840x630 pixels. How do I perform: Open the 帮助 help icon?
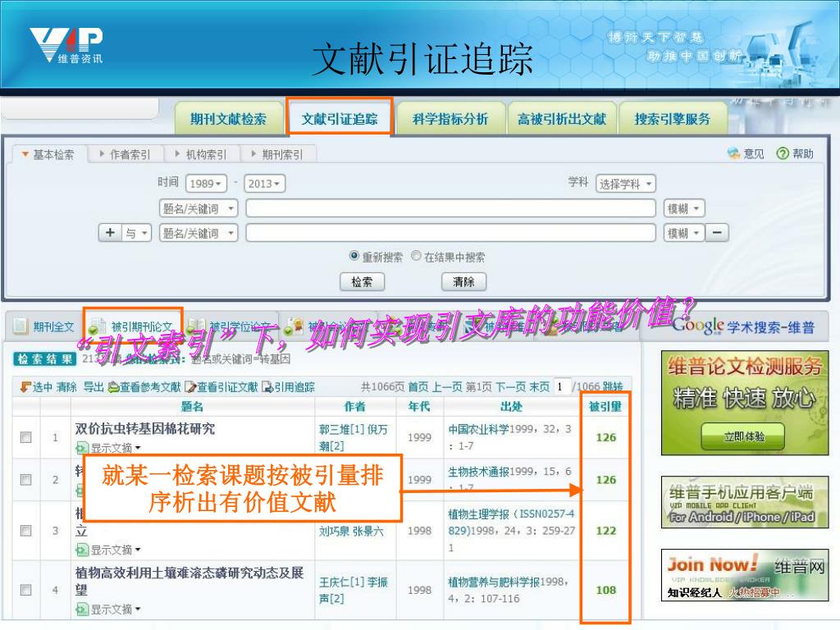795,153
